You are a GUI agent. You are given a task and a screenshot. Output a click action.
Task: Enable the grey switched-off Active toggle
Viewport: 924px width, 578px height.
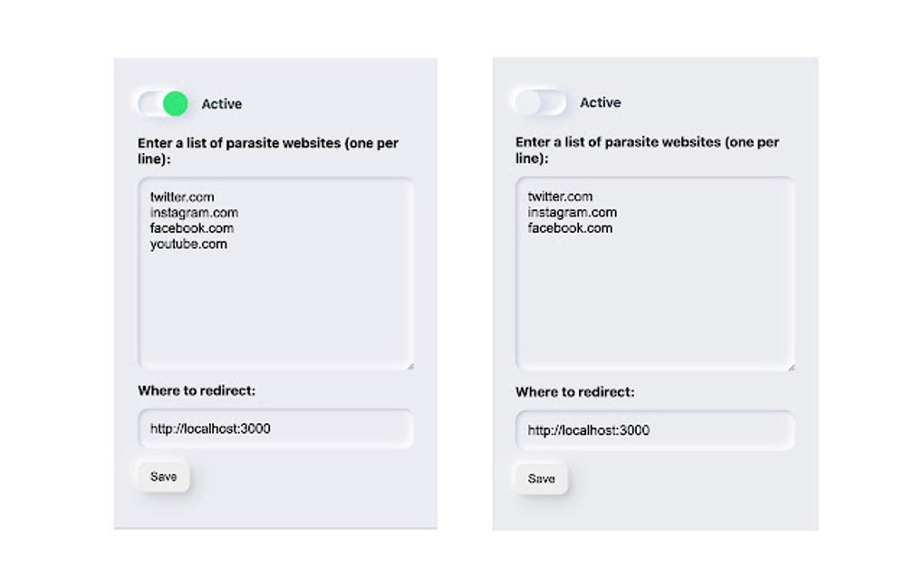coord(540,102)
